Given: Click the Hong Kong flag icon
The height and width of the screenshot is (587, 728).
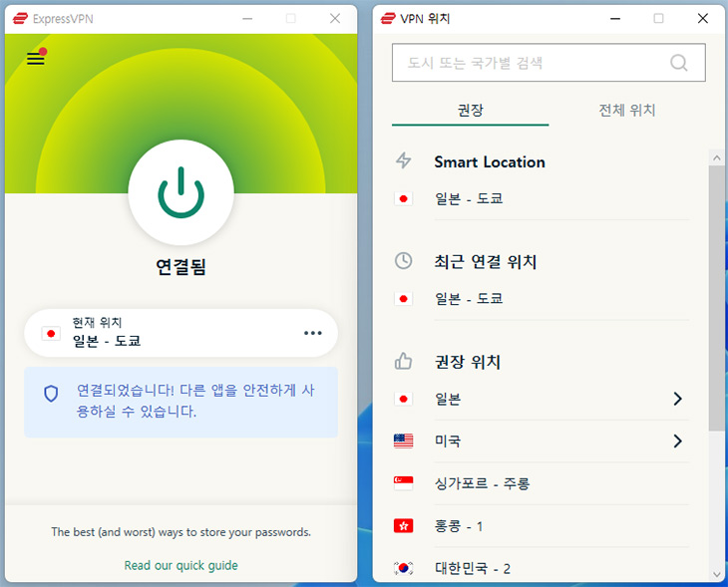Looking at the screenshot, I should [x=403, y=526].
